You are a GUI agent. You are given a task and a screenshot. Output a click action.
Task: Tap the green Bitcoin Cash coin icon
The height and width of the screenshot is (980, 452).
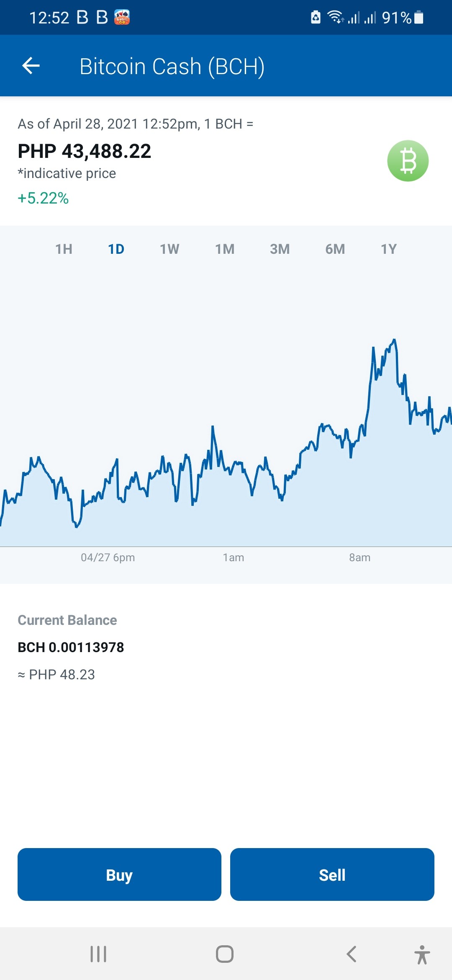coord(408,161)
